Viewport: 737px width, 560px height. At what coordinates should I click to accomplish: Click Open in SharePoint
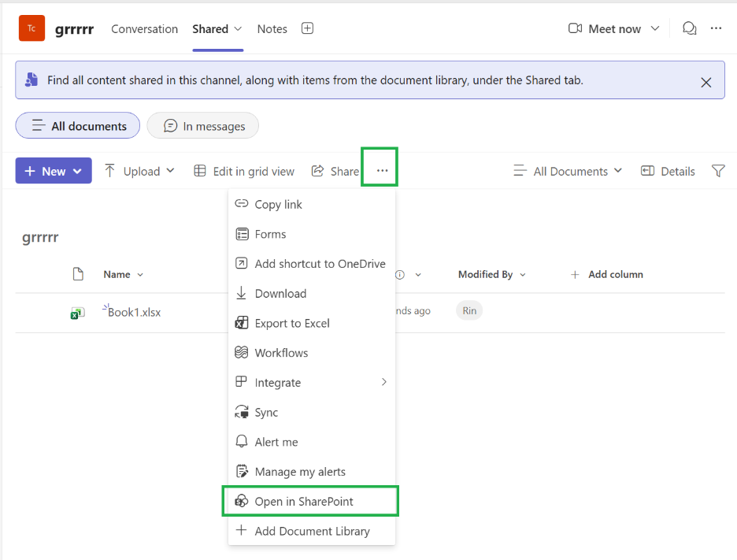click(x=311, y=502)
